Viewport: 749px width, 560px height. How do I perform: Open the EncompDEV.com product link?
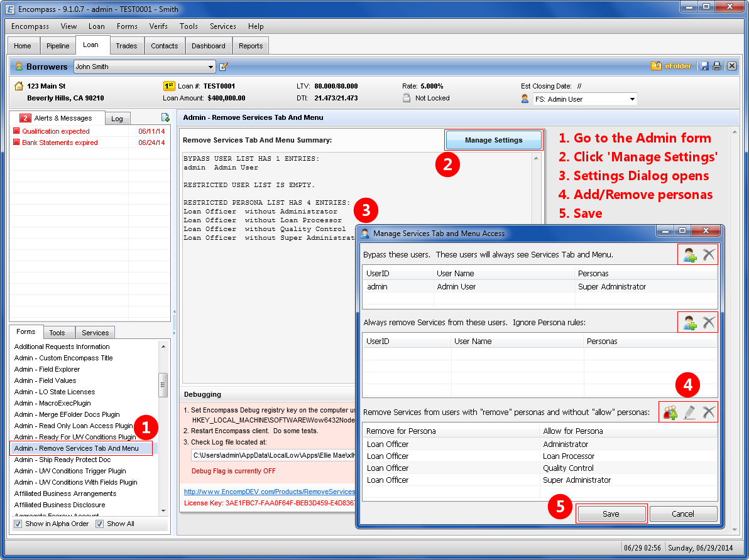[x=270, y=492]
